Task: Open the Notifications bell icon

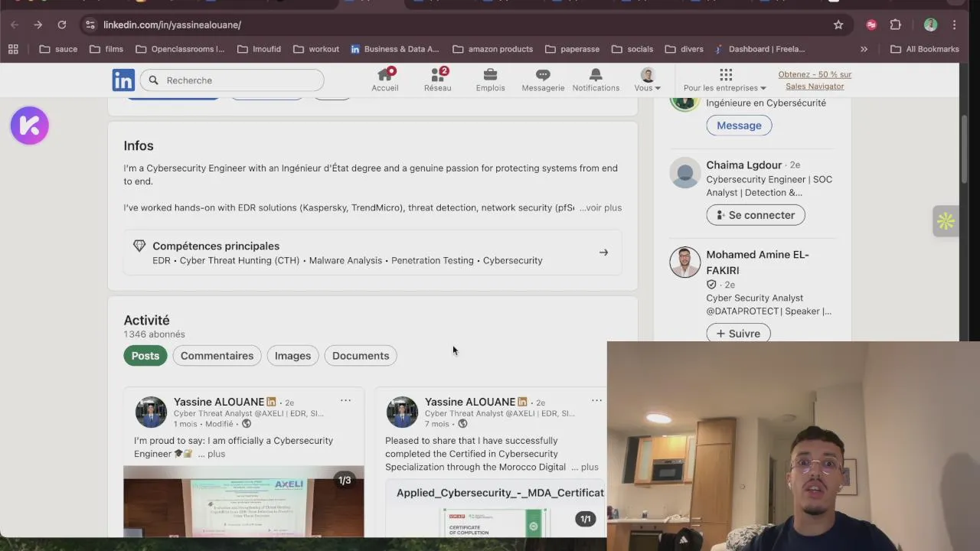Action: [596, 80]
